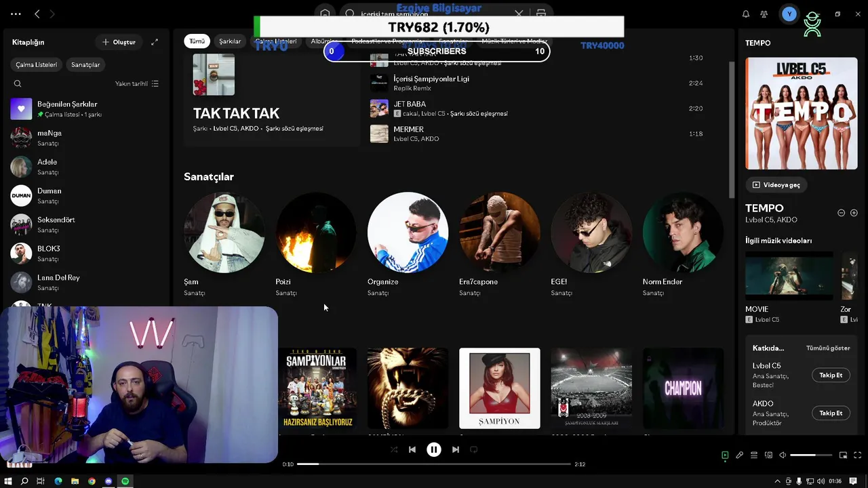Open Poizi artist card
The width and height of the screenshot is (868, 488).
[x=316, y=244]
